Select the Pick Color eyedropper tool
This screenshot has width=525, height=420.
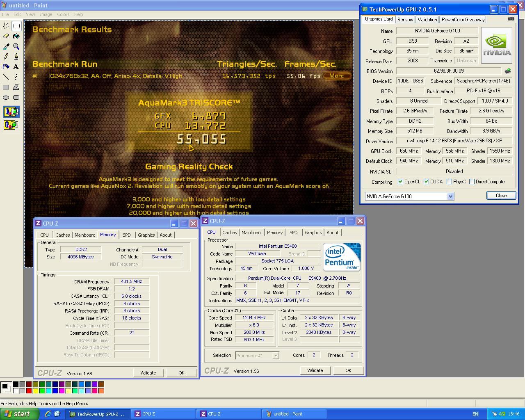tap(6, 46)
